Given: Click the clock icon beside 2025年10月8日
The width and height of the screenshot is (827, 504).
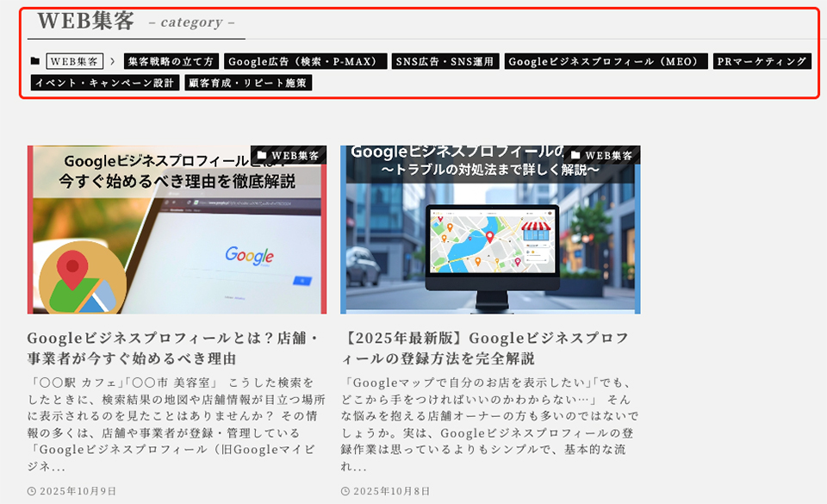Looking at the screenshot, I should tap(345, 492).
